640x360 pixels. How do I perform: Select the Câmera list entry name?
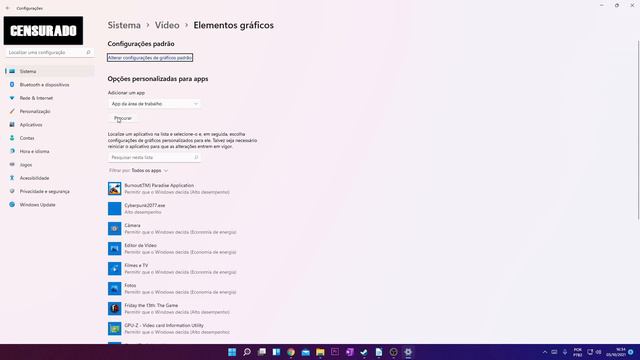coord(132,225)
